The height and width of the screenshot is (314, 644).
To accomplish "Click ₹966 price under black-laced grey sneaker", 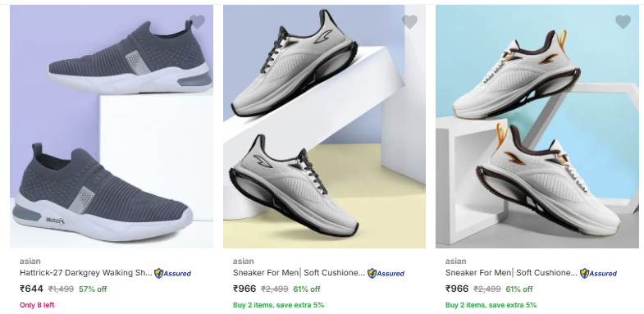I will (244, 289).
